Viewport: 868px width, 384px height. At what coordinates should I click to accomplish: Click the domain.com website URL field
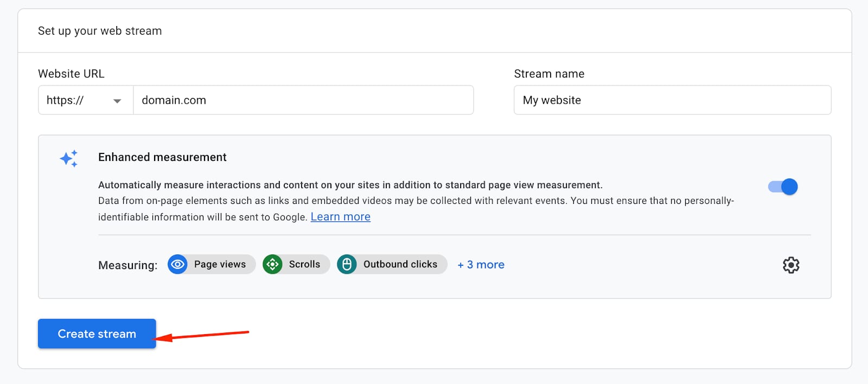pyautogui.click(x=303, y=100)
